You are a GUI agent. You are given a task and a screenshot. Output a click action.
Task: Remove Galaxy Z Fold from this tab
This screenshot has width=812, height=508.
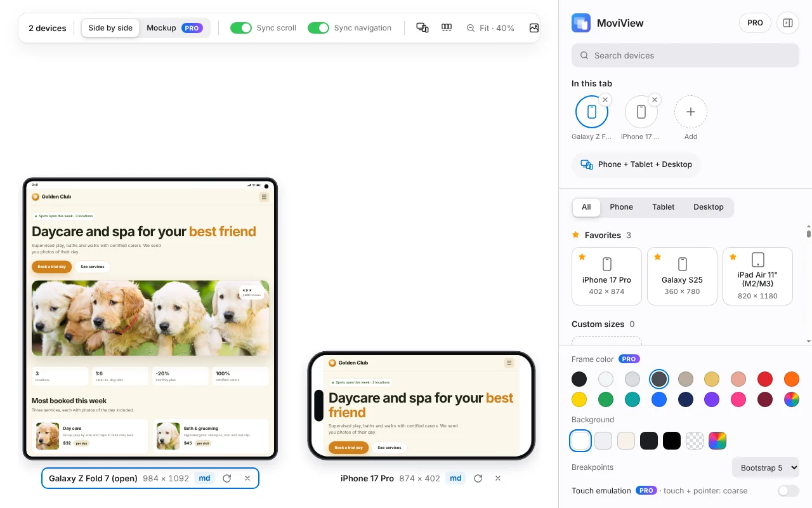tap(605, 100)
